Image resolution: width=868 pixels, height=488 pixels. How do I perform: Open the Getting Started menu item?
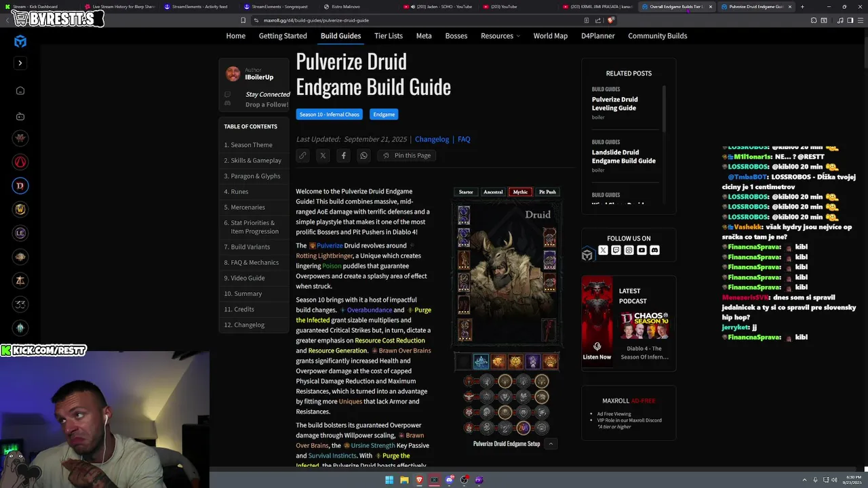(x=283, y=36)
